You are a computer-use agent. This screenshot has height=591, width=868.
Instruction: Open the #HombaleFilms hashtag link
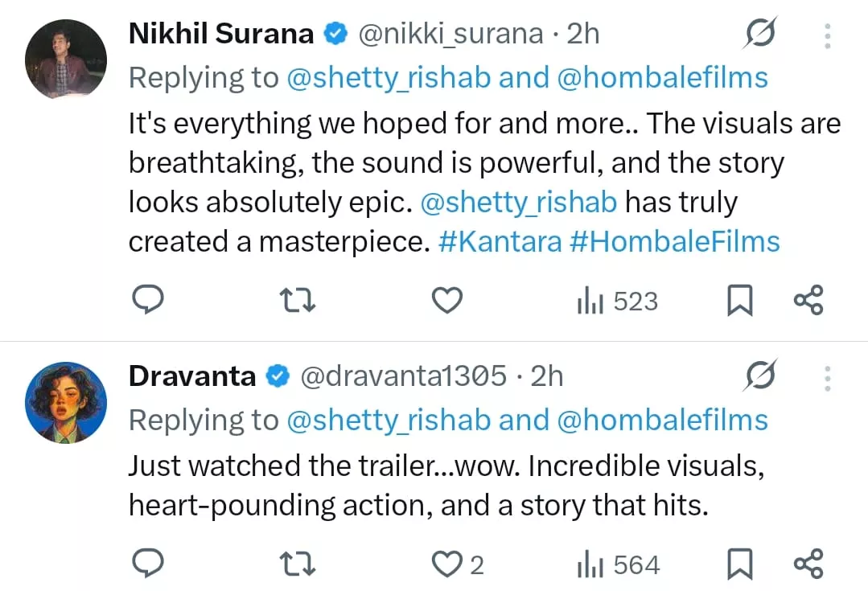coord(674,241)
